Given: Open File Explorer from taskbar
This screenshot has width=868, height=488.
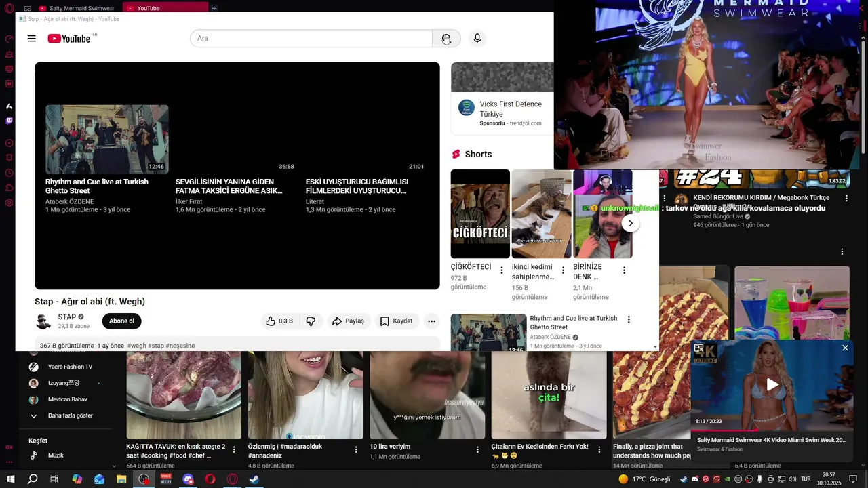Looking at the screenshot, I should [x=121, y=479].
